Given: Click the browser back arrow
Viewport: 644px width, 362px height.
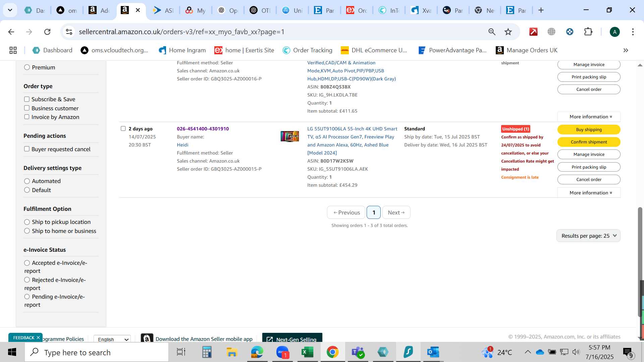Looking at the screenshot, I should click(x=11, y=32).
